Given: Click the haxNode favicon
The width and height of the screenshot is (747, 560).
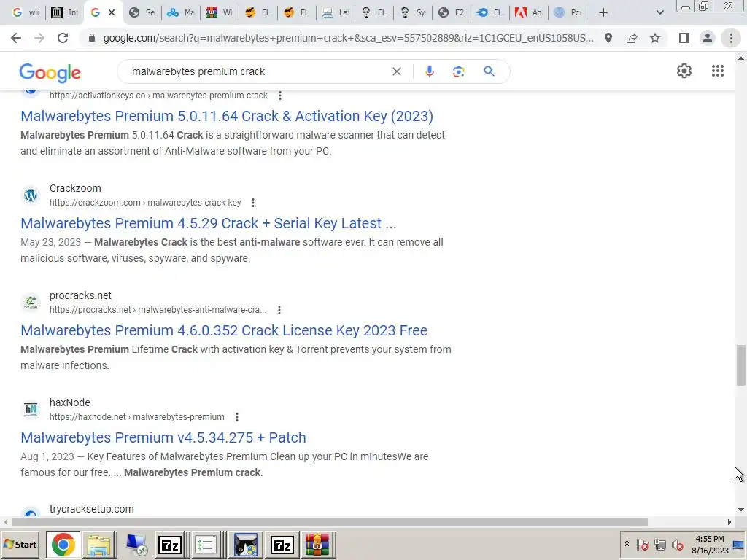Looking at the screenshot, I should pos(31,410).
